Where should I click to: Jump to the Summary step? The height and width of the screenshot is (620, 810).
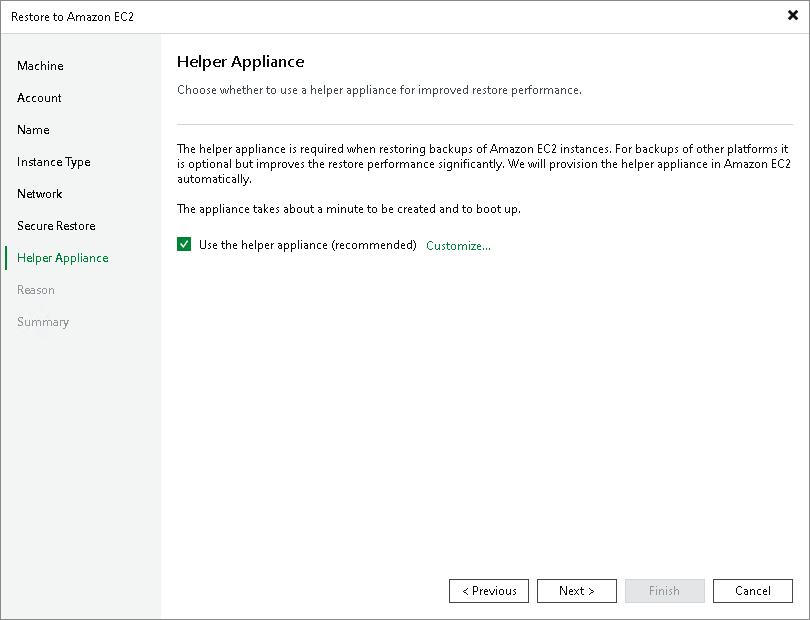(x=43, y=321)
